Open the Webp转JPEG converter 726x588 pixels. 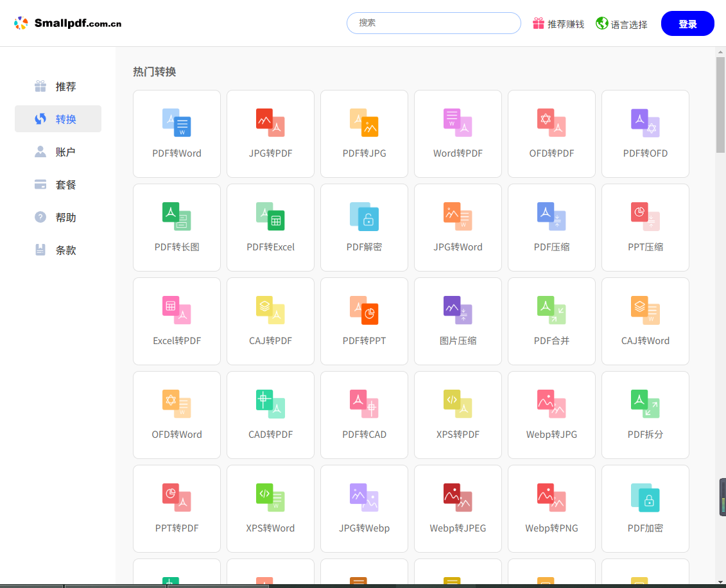click(458, 509)
